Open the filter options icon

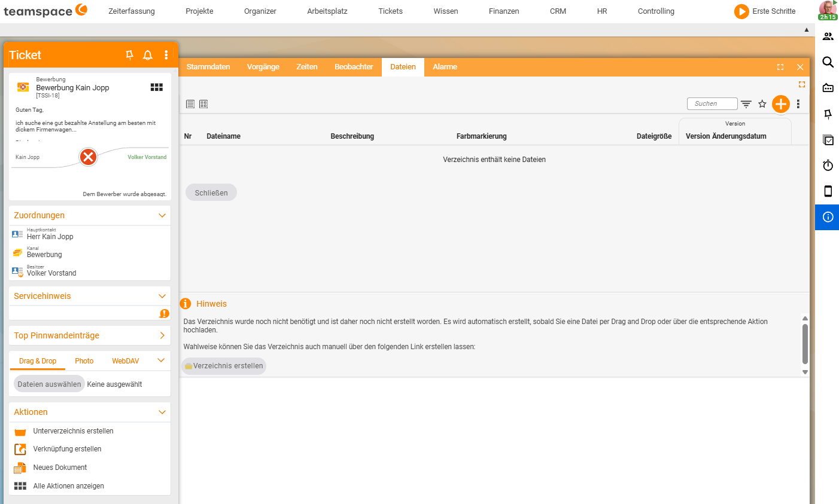pos(746,104)
